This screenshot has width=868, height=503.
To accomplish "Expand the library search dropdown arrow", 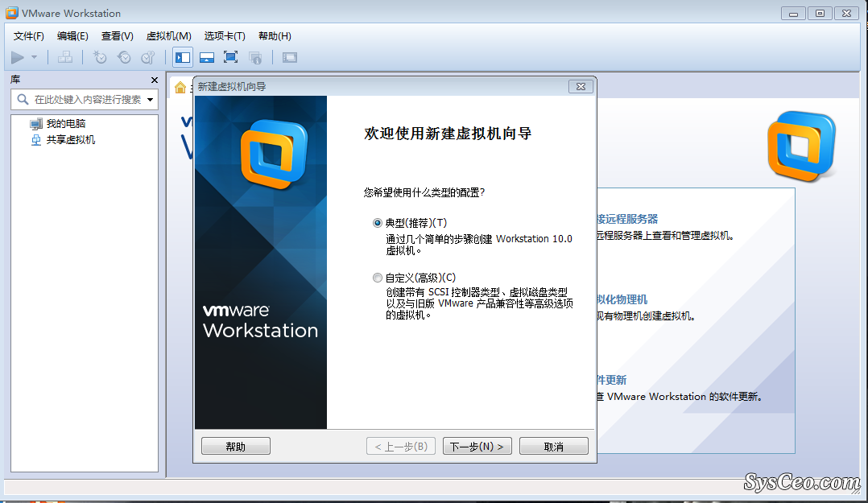I will tap(150, 100).
